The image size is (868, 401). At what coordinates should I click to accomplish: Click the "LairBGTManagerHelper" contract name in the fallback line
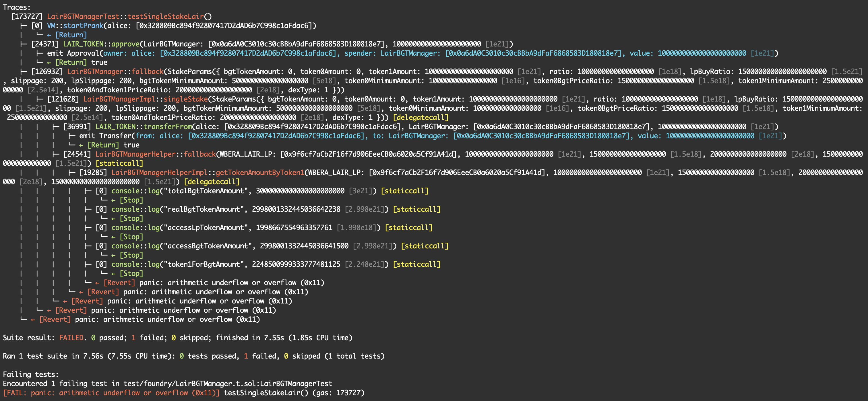[x=135, y=154]
